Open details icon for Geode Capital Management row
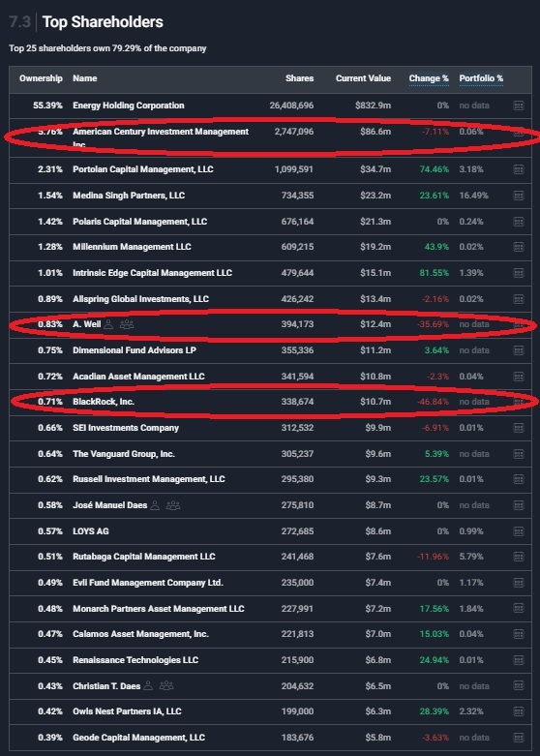Viewport: 540px width, 756px height. (x=519, y=738)
